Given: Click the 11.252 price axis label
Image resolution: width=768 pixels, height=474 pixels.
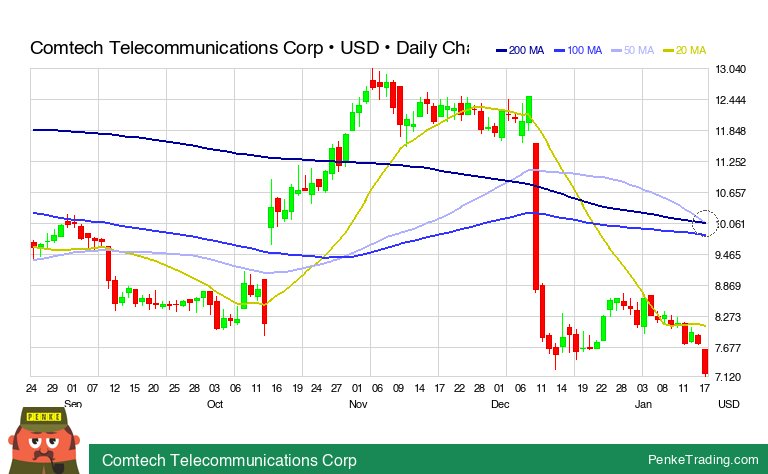Looking at the screenshot, I should [x=730, y=162].
